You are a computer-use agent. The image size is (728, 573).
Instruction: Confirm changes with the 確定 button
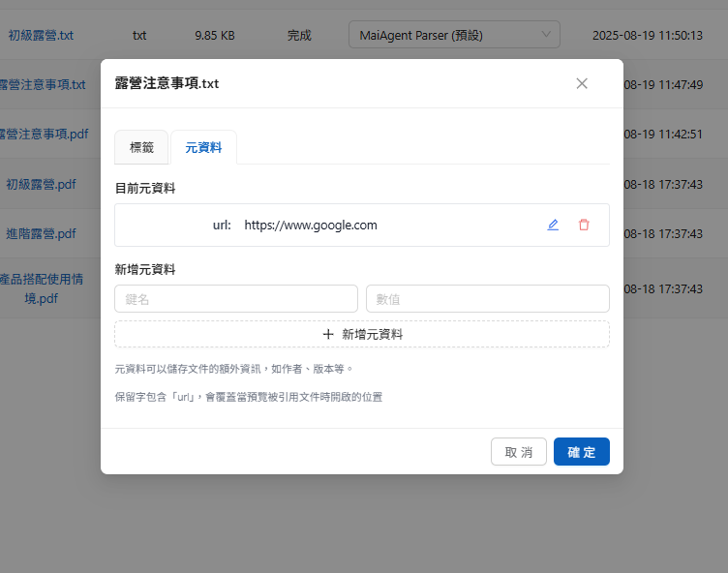click(582, 452)
